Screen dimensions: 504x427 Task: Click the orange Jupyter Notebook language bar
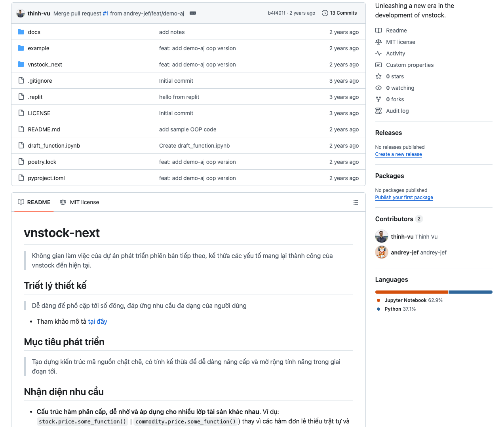[x=411, y=292]
